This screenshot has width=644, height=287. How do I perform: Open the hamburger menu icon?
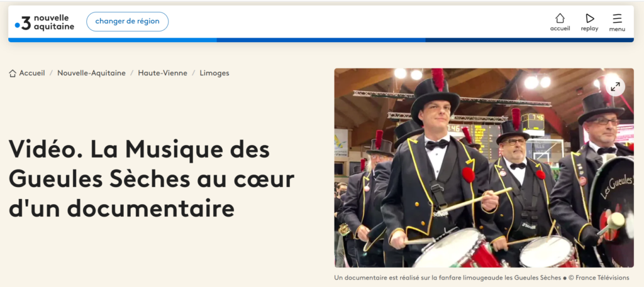pyautogui.click(x=617, y=18)
